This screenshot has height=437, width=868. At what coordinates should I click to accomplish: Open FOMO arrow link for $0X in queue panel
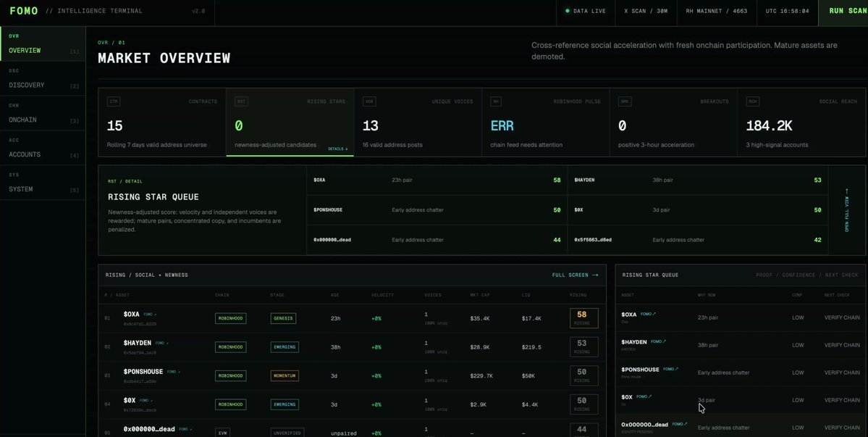point(644,396)
